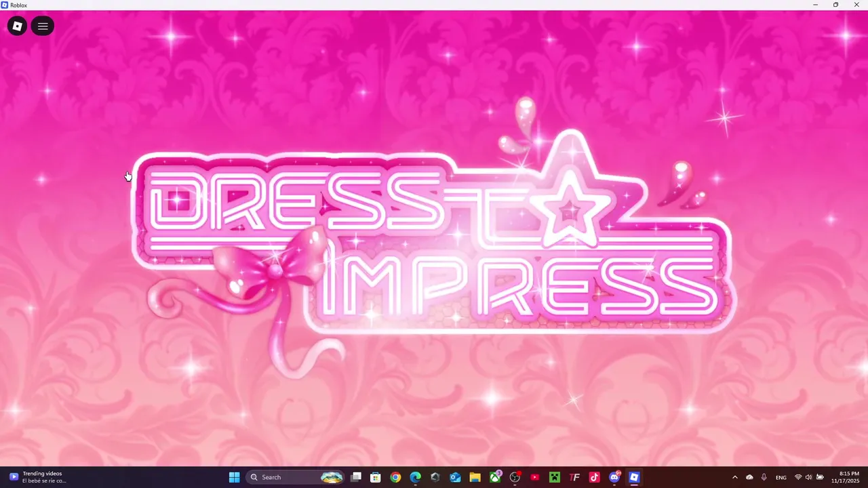Open the battery status tray icon
The image size is (868, 488).
[x=820, y=477]
